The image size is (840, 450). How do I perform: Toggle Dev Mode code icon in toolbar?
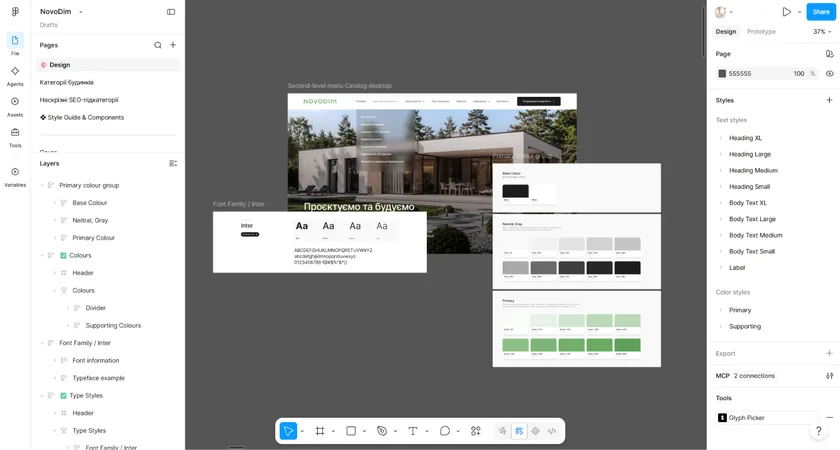[x=552, y=431]
